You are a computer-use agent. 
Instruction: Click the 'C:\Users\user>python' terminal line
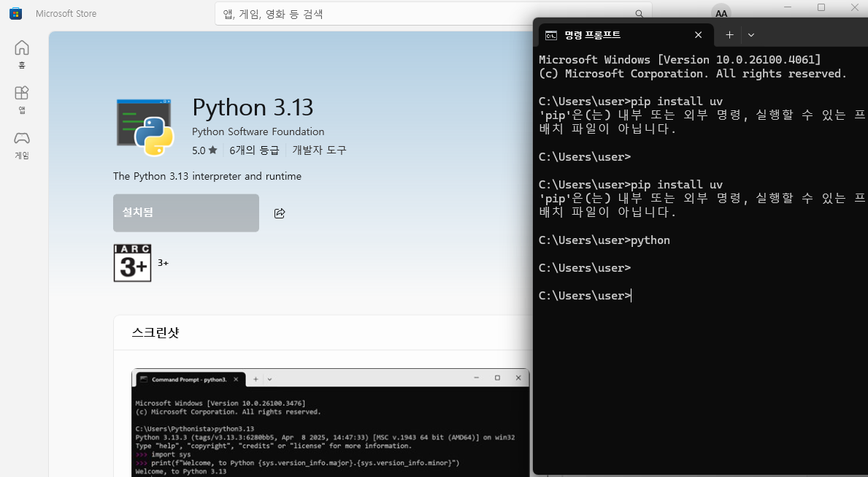[604, 240]
